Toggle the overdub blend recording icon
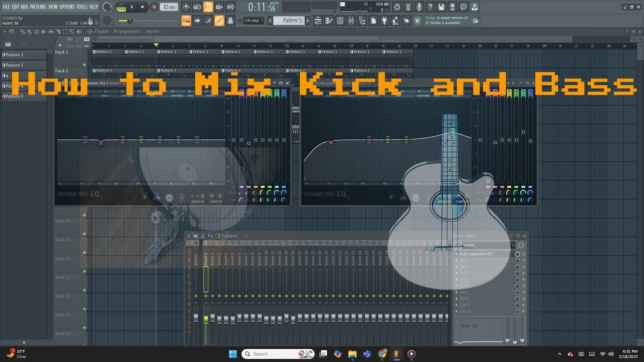 [x=219, y=7]
